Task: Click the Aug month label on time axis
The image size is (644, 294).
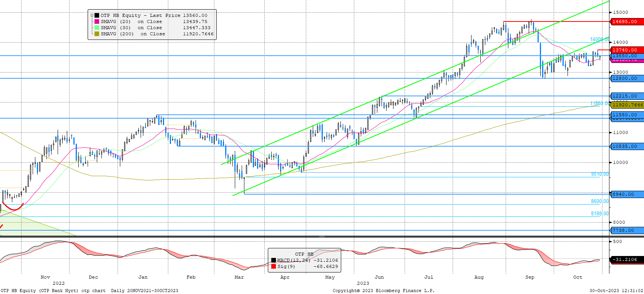Action: [x=479, y=277]
